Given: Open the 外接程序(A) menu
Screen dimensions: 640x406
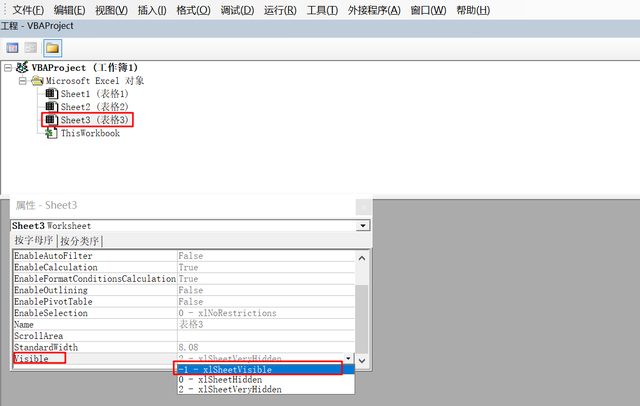Looking at the screenshot, I should pos(374,10).
